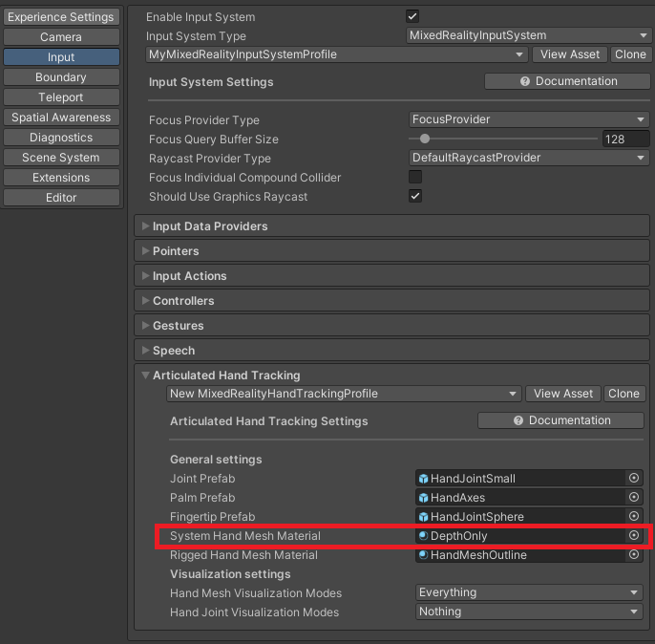655x644 pixels.
Task: Click the HandAxes prefab cube icon
Action: tap(423, 498)
